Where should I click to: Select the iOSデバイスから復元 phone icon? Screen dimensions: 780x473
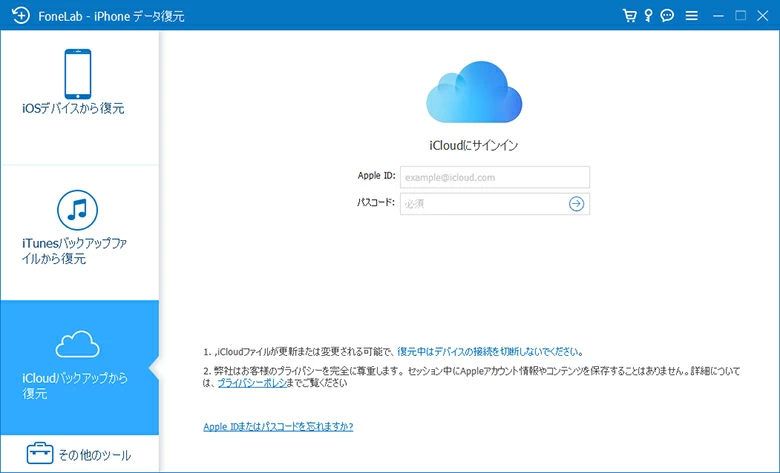[78, 74]
